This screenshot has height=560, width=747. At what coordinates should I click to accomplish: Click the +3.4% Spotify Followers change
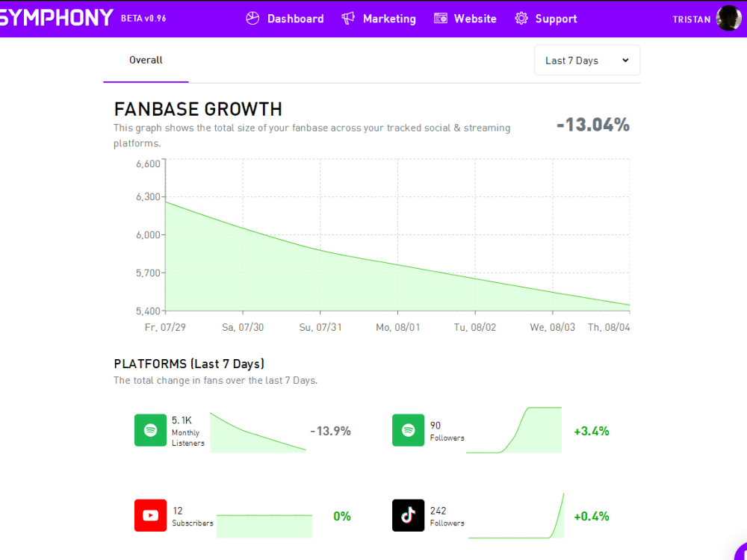[x=592, y=431]
